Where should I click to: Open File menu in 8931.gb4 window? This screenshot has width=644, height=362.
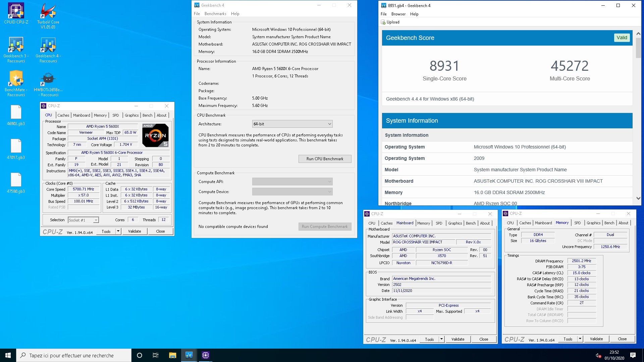384,14
